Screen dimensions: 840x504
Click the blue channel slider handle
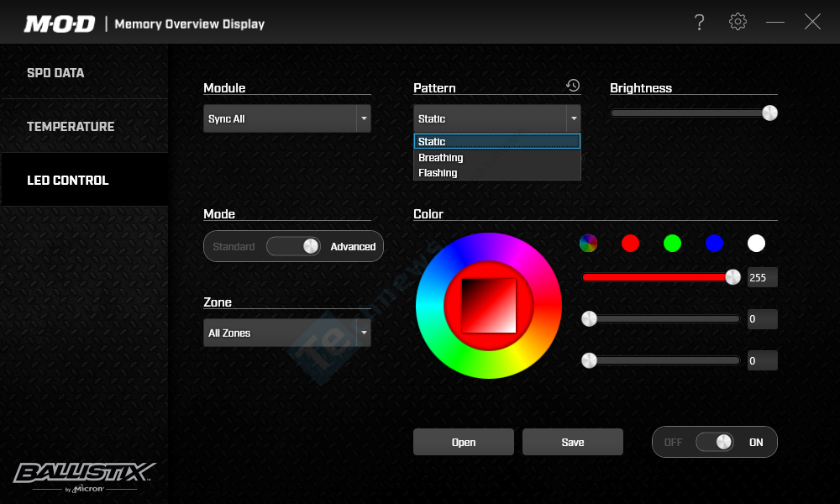tap(590, 360)
